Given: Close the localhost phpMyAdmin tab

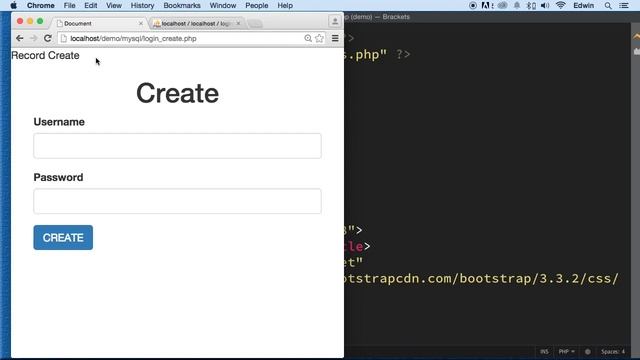Looking at the screenshot, I should click(x=238, y=24).
